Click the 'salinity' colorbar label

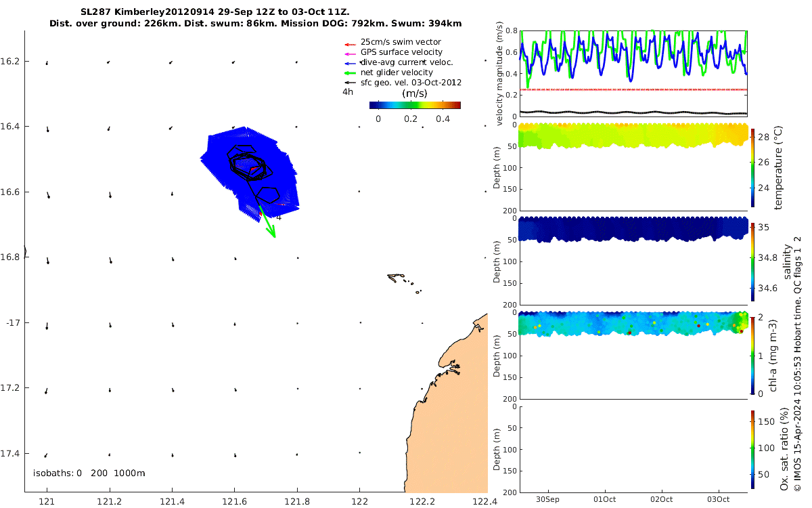[786, 261]
